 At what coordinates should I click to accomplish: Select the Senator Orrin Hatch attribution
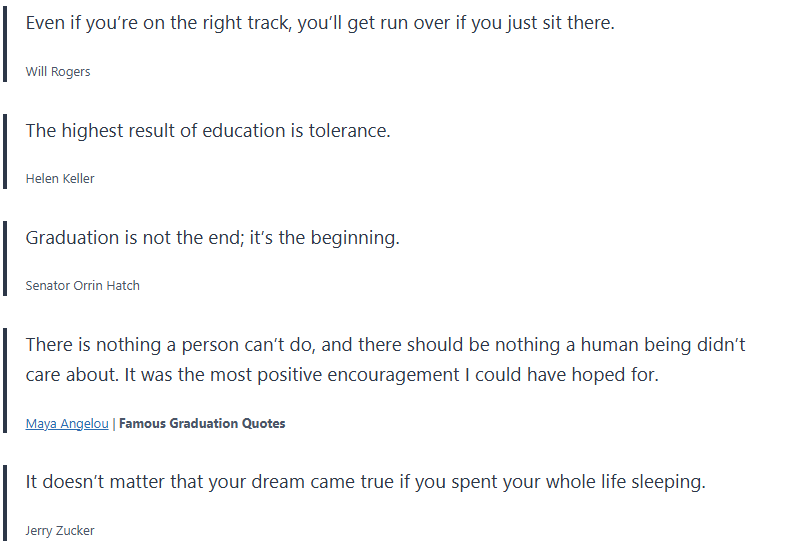click(82, 285)
